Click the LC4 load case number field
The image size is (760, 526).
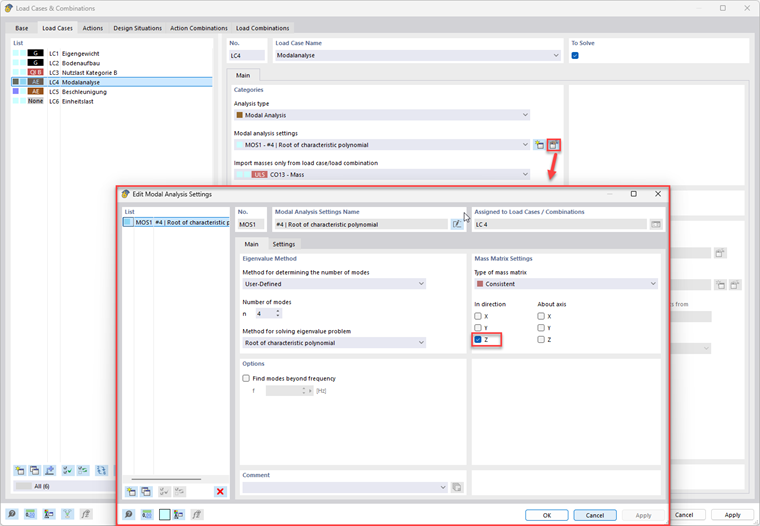pyautogui.click(x=247, y=56)
